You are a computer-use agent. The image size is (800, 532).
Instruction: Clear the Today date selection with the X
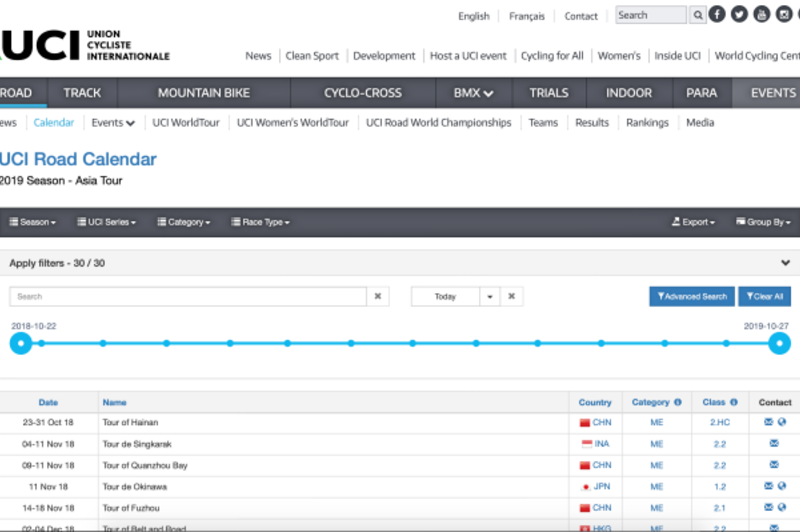511,296
